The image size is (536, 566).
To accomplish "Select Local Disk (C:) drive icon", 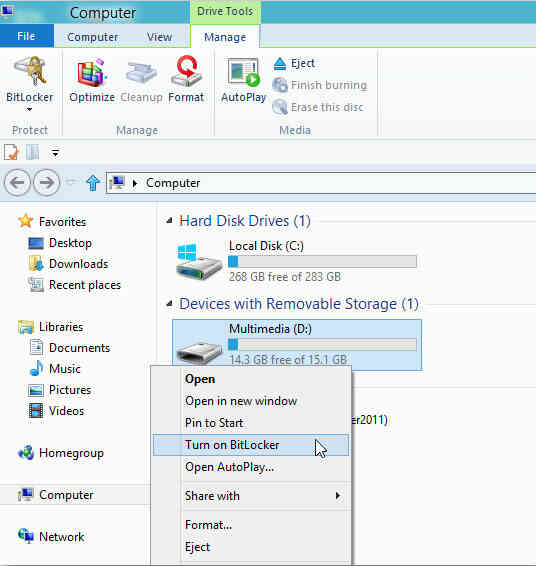I will (x=199, y=262).
